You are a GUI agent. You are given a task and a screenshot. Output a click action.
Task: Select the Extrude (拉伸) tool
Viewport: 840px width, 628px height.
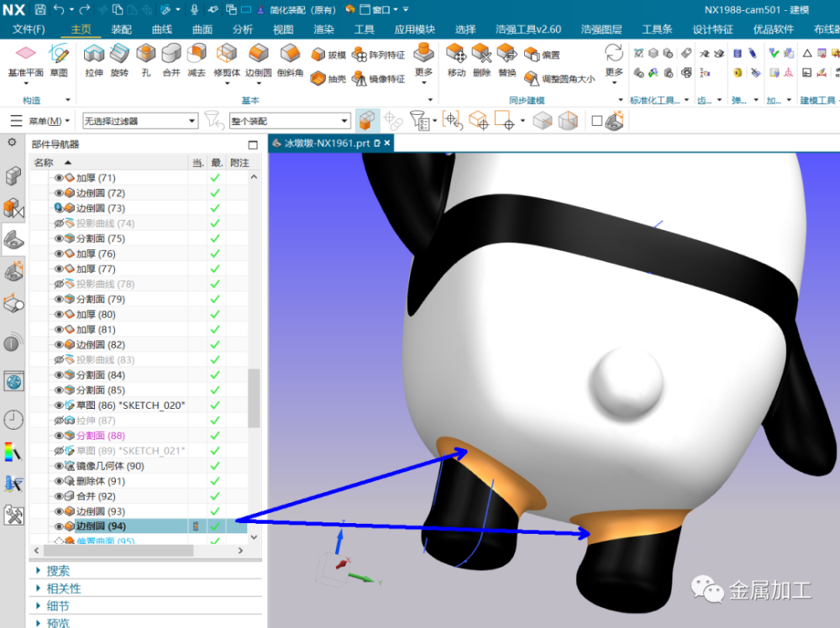(94, 60)
